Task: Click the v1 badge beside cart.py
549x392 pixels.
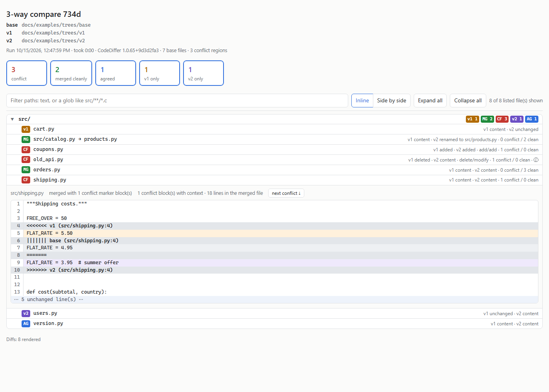Action: 26,129
